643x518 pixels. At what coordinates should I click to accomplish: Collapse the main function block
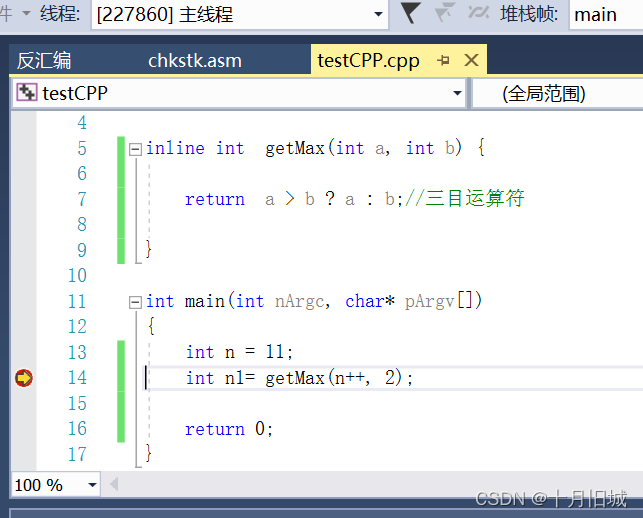pos(135,302)
